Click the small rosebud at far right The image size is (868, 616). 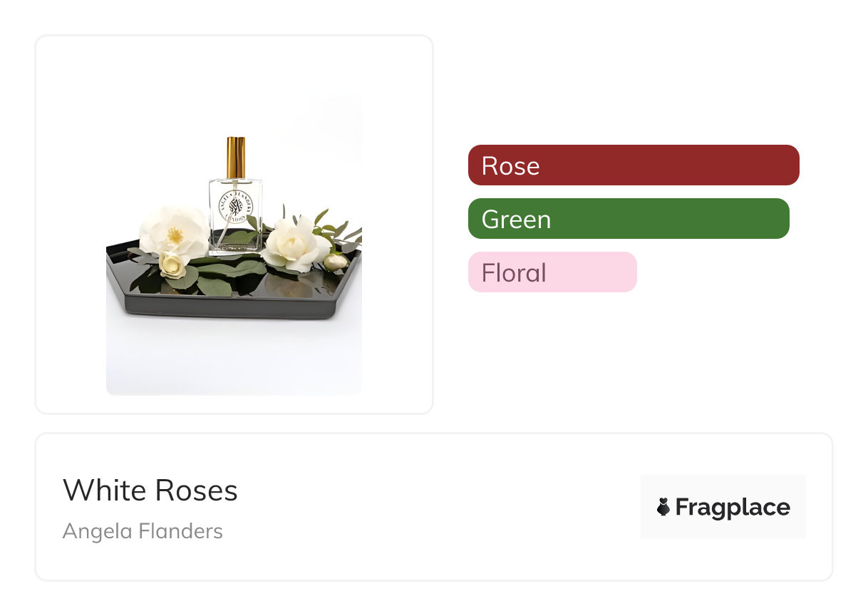pos(336,261)
